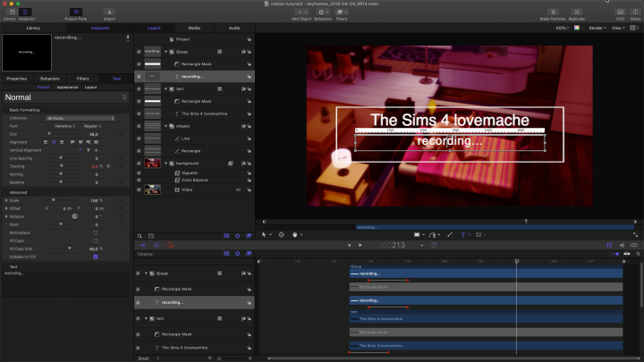Open the Normal text style dropdown

(65, 97)
